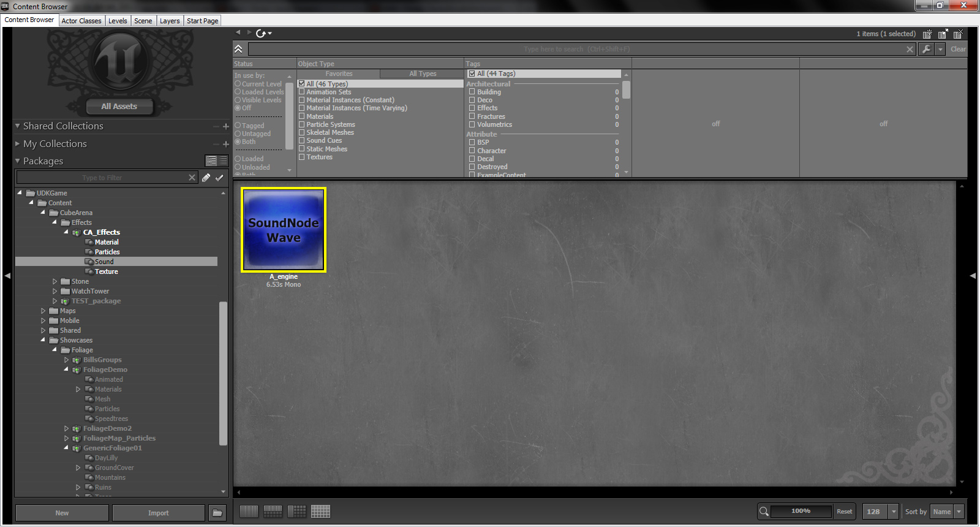Click the wrench search settings icon
Viewport: 980px width, 527px height.
pos(926,49)
